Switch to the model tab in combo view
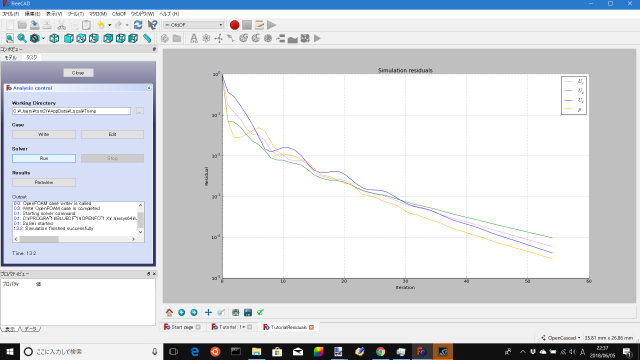Screen dimensions: 640x360 click(x=11, y=58)
